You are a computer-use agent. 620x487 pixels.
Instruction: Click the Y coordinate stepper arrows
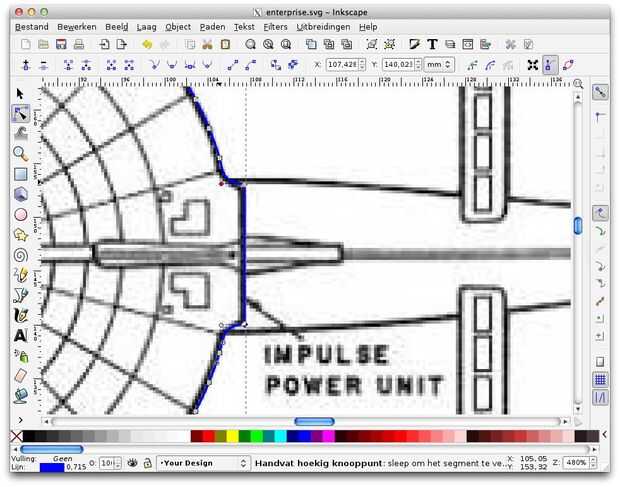pyautogui.click(x=418, y=64)
